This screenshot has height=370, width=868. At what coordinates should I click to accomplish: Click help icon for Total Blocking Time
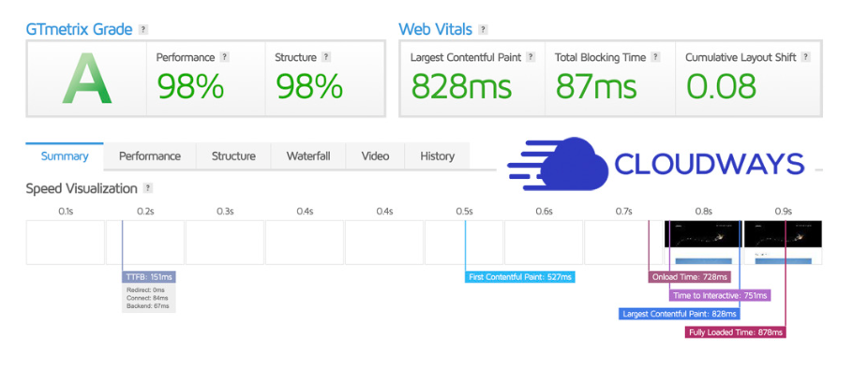click(655, 57)
